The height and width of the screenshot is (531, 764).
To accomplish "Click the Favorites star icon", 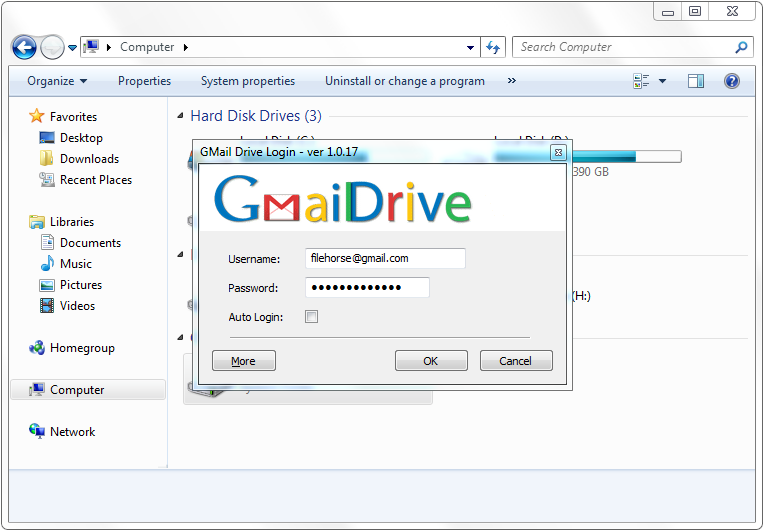I will point(37,116).
